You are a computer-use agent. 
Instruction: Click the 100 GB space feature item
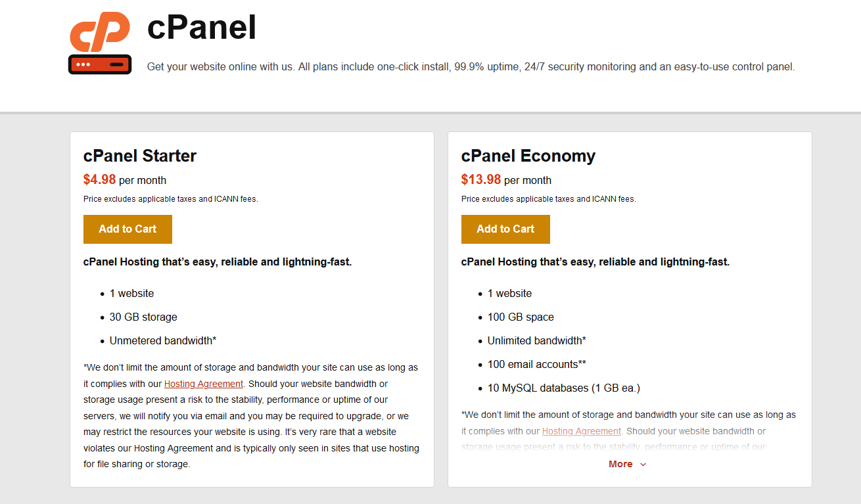pos(521,317)
